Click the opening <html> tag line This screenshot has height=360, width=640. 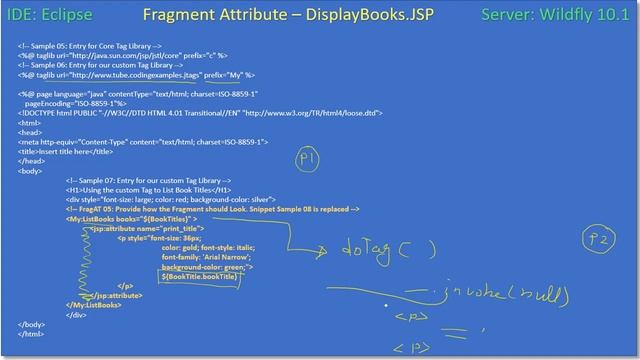[29, 123]
